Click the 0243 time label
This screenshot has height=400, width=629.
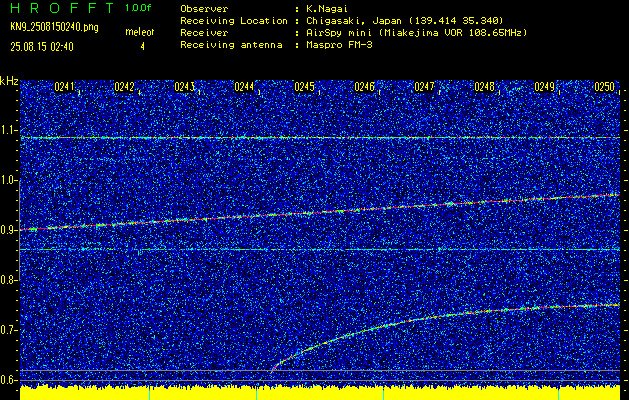tap(184, 87)
